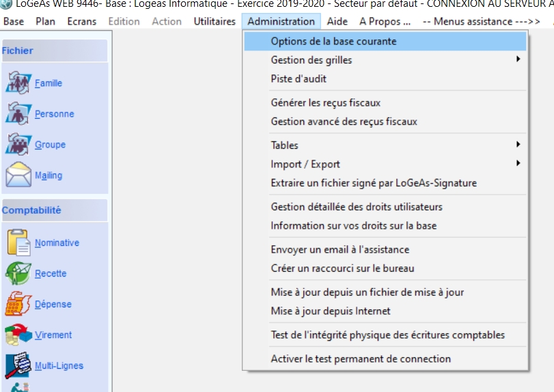
Task: Click the Multi-Lignes icon
Action: pyautogui.click(x=18, y=365)
